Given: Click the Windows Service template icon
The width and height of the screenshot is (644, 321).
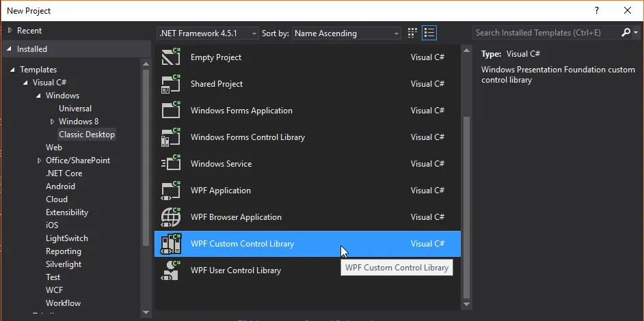Looking at the screenshot, I should [x=171, y=164].
